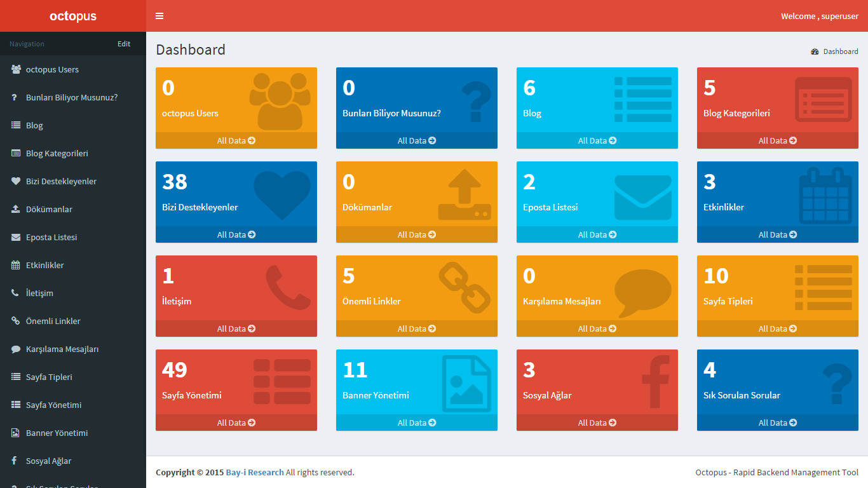The width and height of the screenshot is (868, 488).
Task: Select the image icon on Banner Yönetimi tile
Action: tap(469, 383)
